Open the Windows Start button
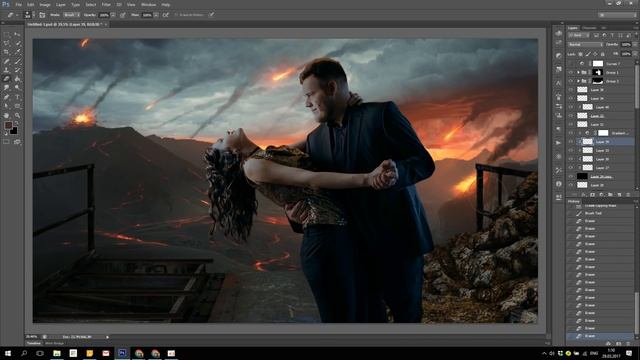This screenshot has height=360, width=640. point(7,353)
